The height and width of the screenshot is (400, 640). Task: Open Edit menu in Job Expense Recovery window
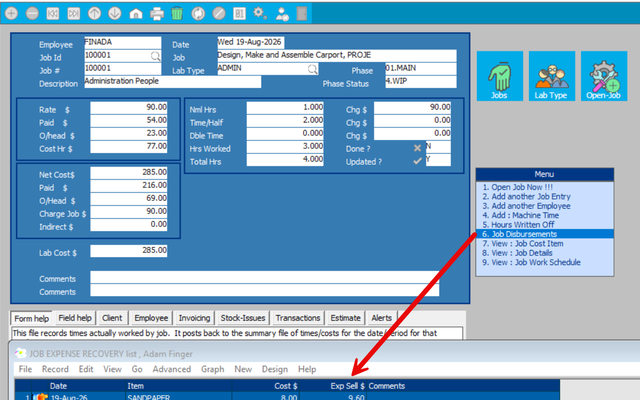pyautogui.click(x=86, y=369)
